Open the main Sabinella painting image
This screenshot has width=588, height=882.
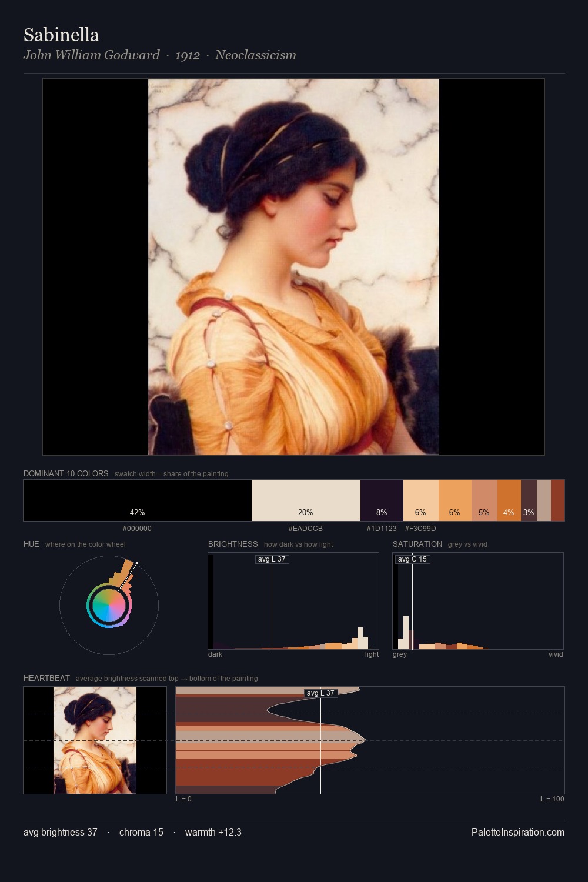point(293,267)
